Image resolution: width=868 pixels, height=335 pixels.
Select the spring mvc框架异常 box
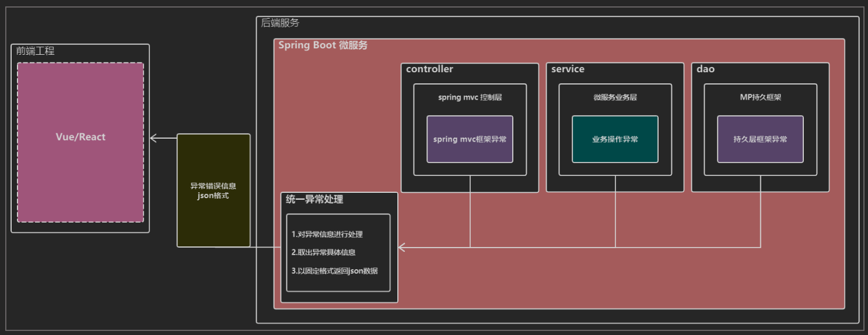click(x=470, y=139)
